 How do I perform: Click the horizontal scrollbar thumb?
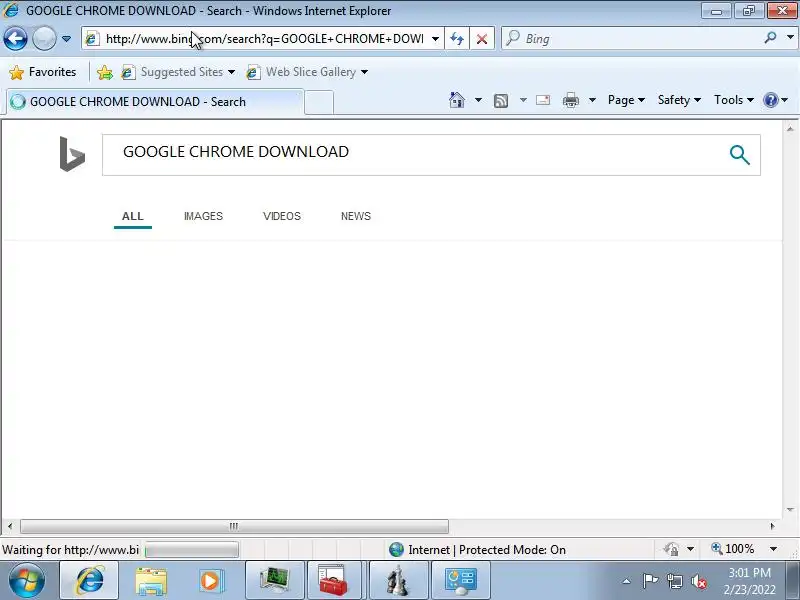(x=234, y=526)
